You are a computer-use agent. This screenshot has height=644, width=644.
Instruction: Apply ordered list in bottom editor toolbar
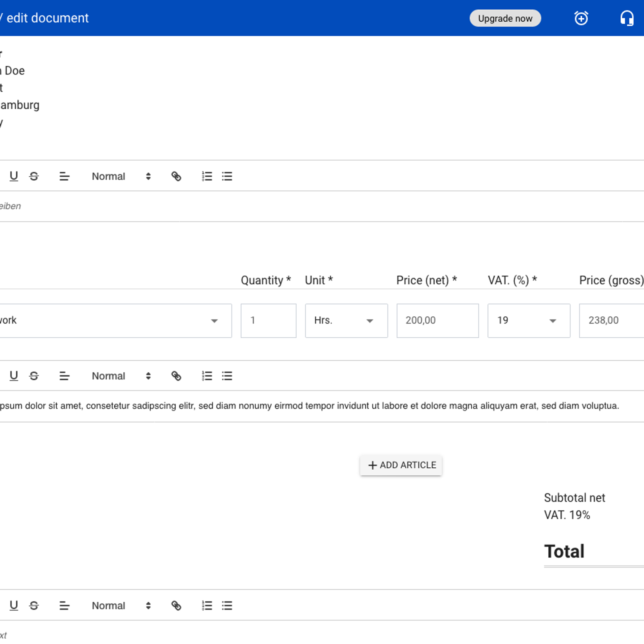point(207,606)
